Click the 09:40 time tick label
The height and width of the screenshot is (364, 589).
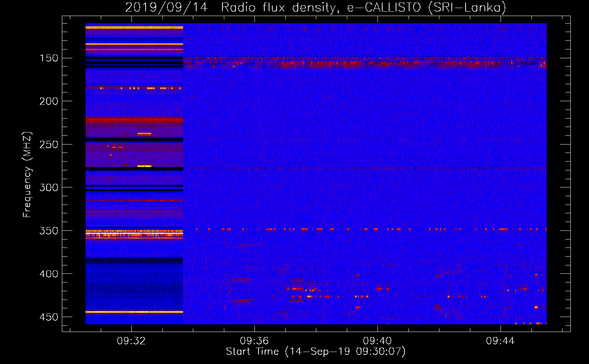tap(377, 341)
